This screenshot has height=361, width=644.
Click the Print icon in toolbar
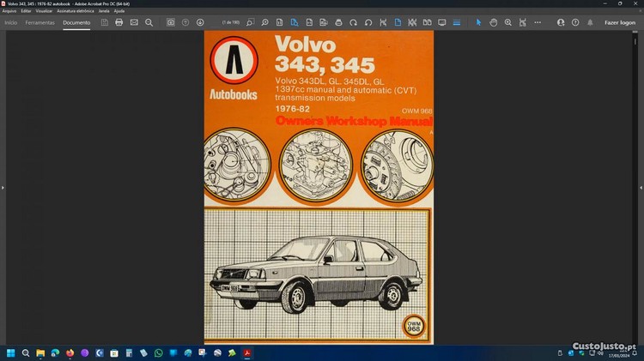(119, 22)
